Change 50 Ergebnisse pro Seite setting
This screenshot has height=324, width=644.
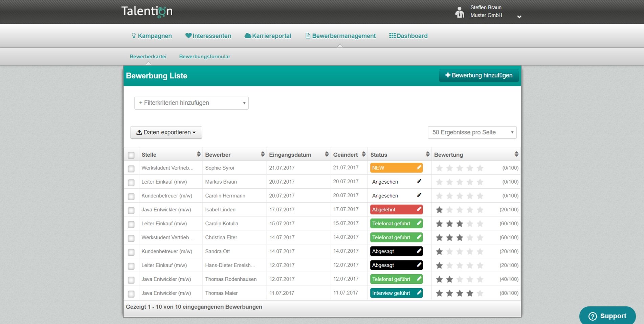click(472, 132)
